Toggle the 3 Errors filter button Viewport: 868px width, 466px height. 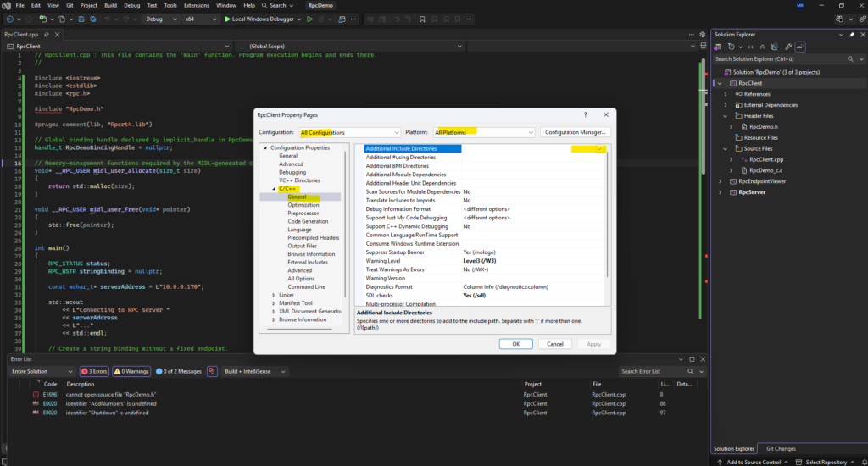[x=94, y=371]
